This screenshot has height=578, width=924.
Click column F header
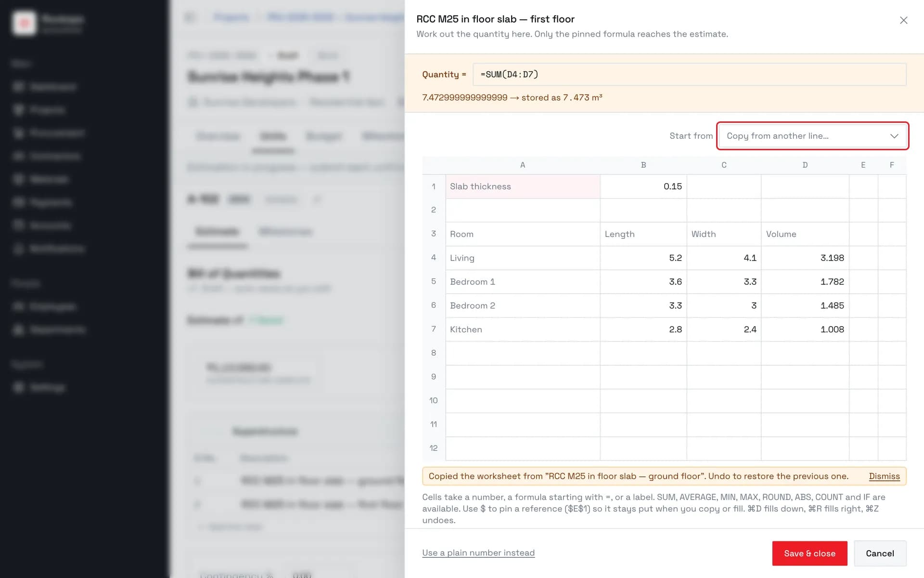pyautogui.click(x=892, y=165)
